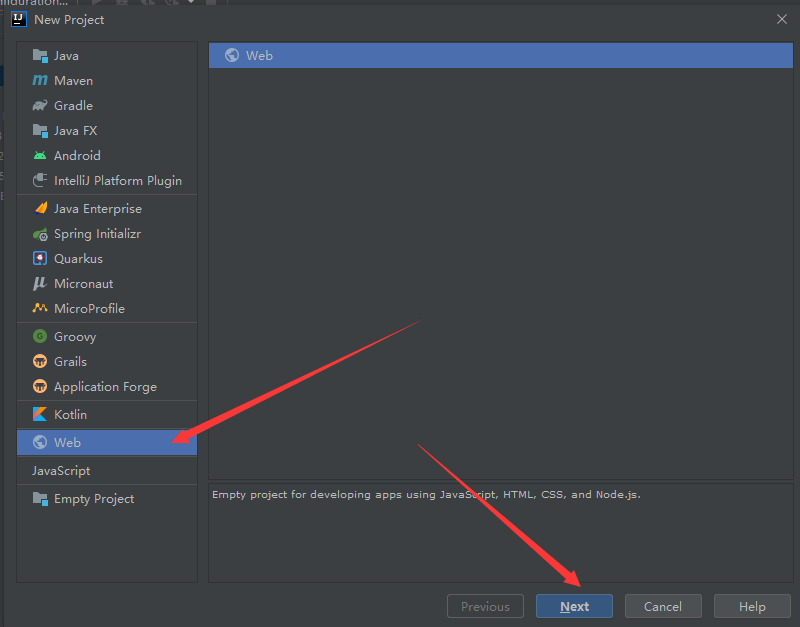Choose Gradle from the project list

pos(73,106)
